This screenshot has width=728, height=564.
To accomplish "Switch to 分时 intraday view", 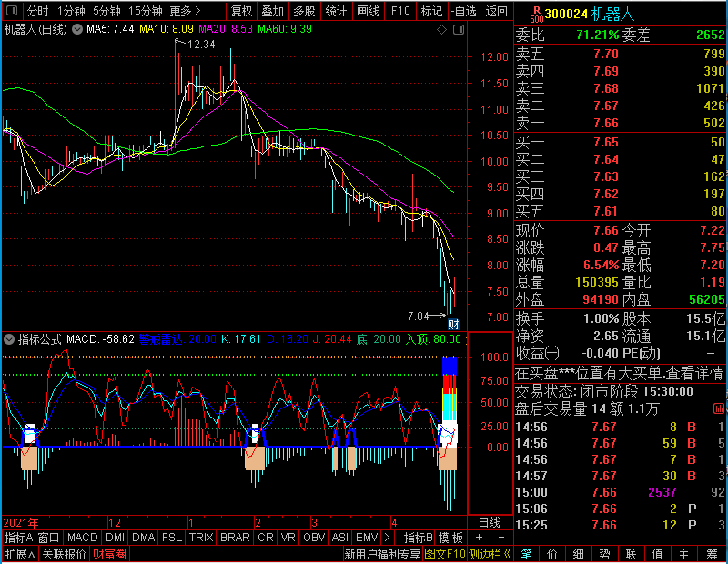I will [x=37, y=11].
